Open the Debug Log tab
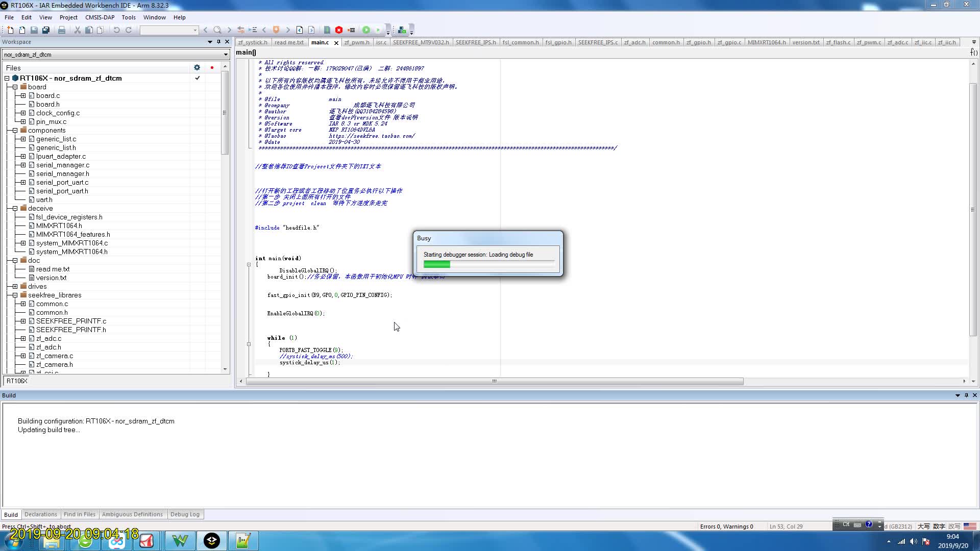 [185, 514]
